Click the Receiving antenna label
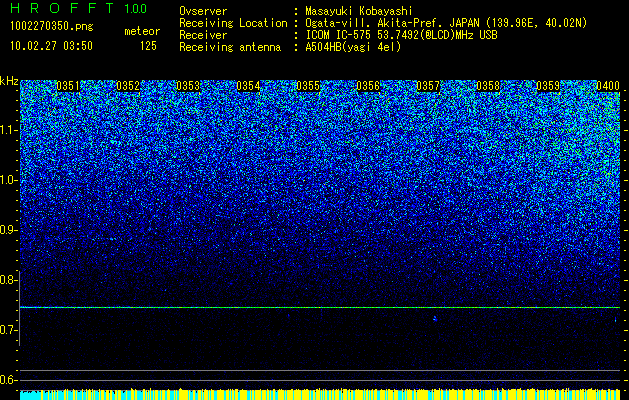This screenshot has height=400, width=629. pos(230,47)
